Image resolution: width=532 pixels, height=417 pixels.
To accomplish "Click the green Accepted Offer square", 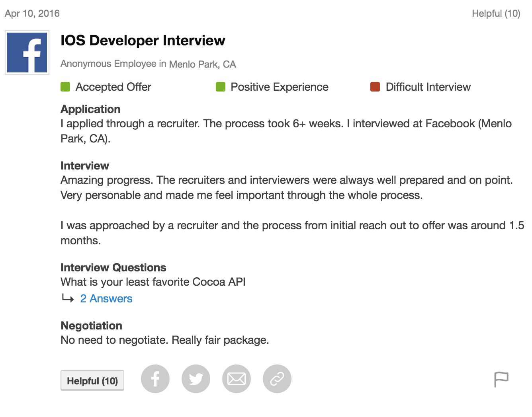I will pos(65,87).
